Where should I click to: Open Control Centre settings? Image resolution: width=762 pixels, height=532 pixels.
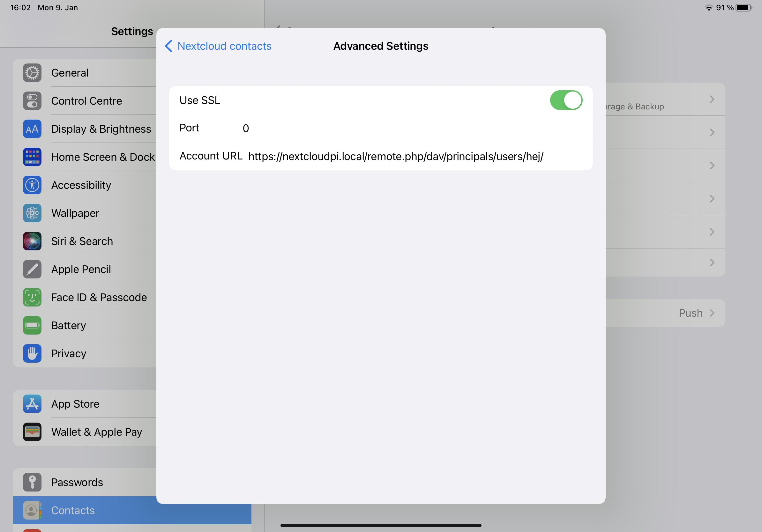(87, 101)
